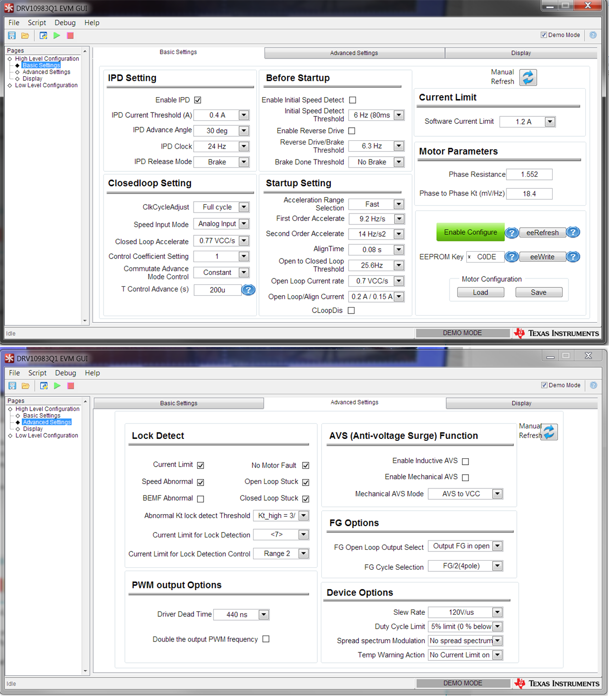The image size is (609, 700).
Task: Toggle Closed Loop Stuck checkbox
Action: (306, 499)
